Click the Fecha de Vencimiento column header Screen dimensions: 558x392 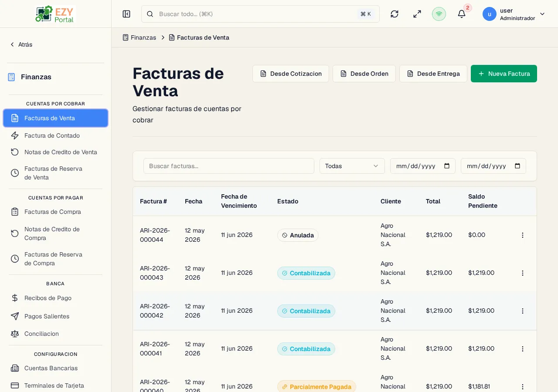pyautogui.click(x=239, y=201)
